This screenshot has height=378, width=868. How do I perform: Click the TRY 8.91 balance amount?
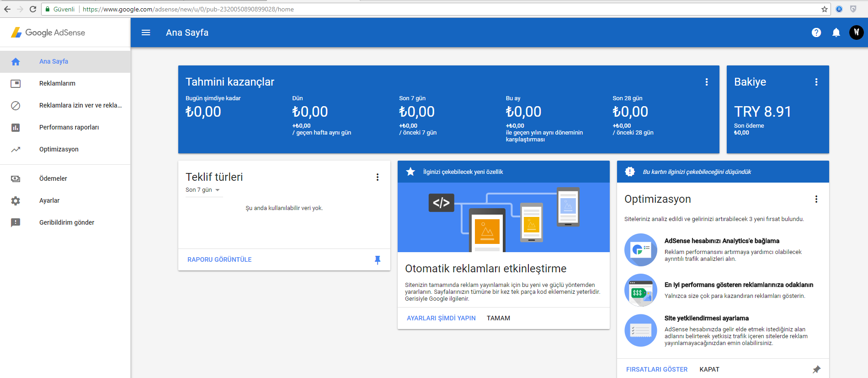(762, 112)
